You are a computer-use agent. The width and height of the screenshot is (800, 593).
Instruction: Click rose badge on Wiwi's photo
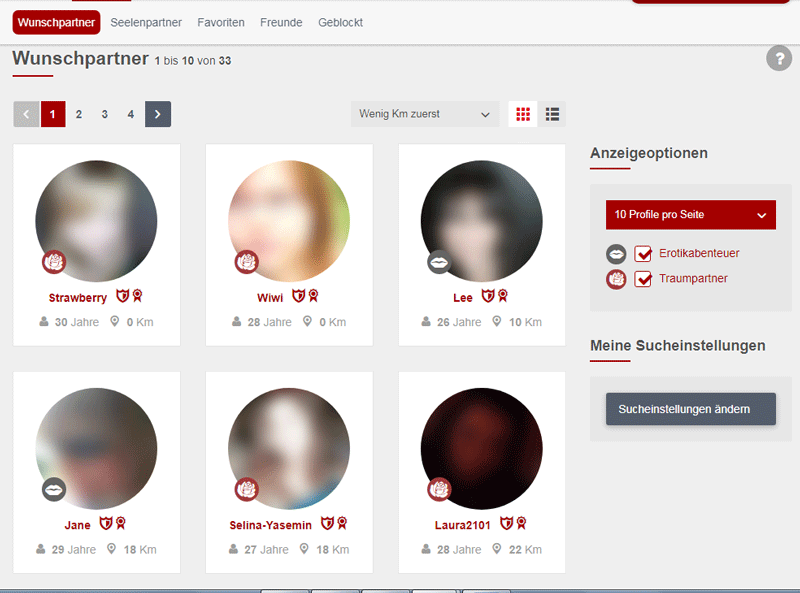click(246, 262)
